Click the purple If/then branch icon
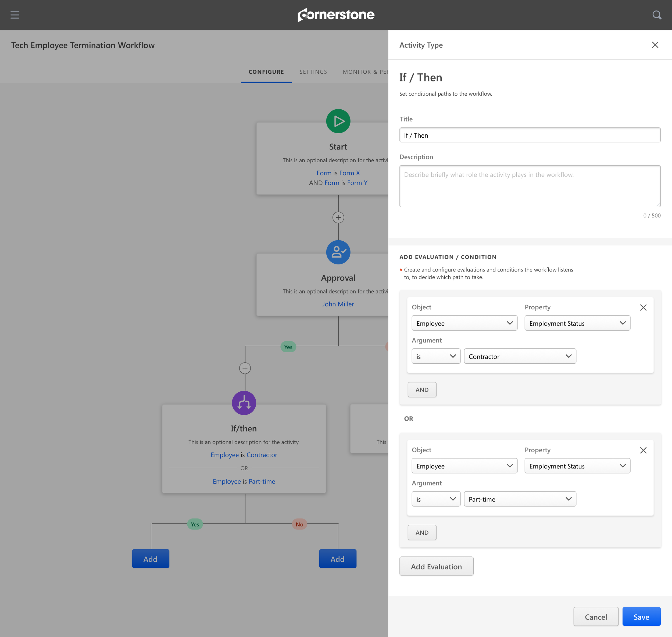The height and width of the screenshot is (637, 672). (x=244, y=403)
